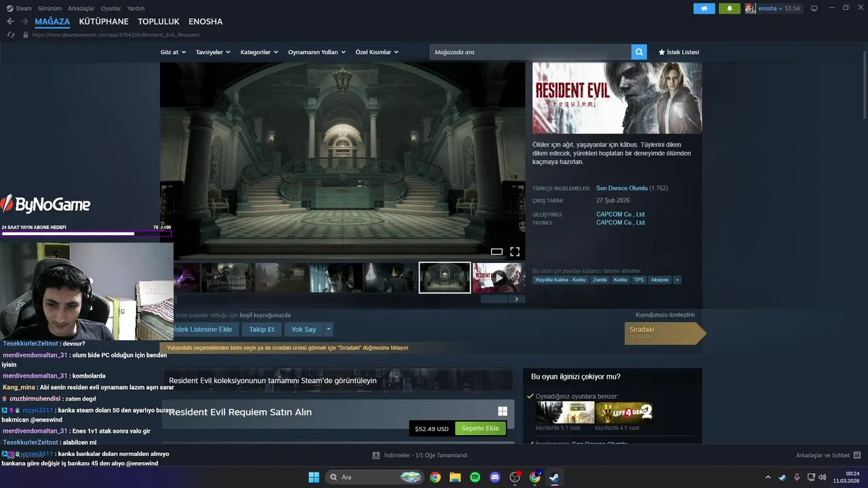Select the highlighted hall screenshot thumbnail
868x488 pixels.
[x=445, y=277]
